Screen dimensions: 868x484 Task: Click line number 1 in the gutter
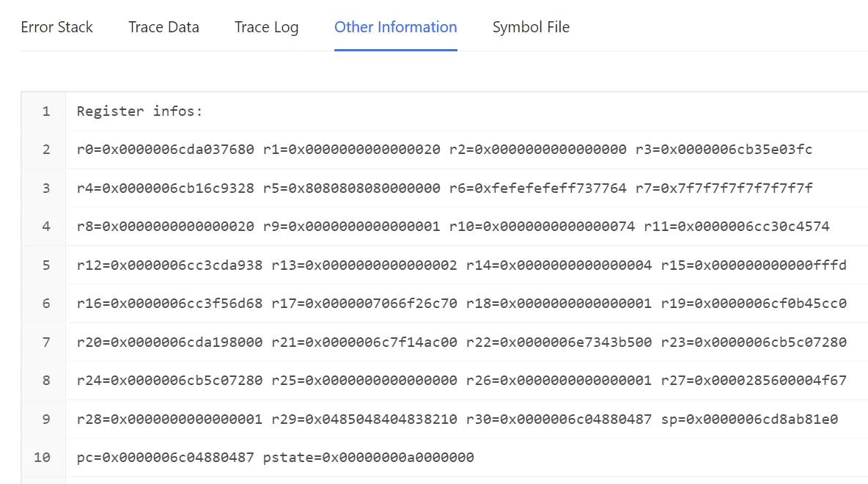[46, 111]
